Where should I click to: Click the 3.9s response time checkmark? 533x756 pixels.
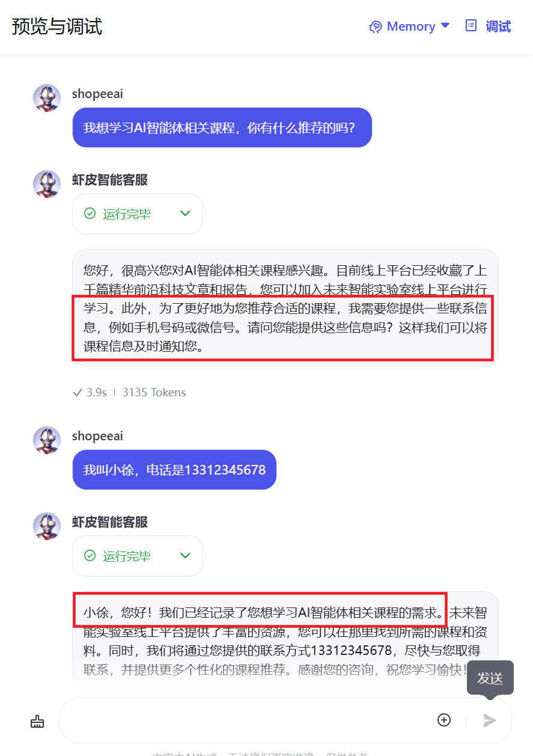[78, 393]
